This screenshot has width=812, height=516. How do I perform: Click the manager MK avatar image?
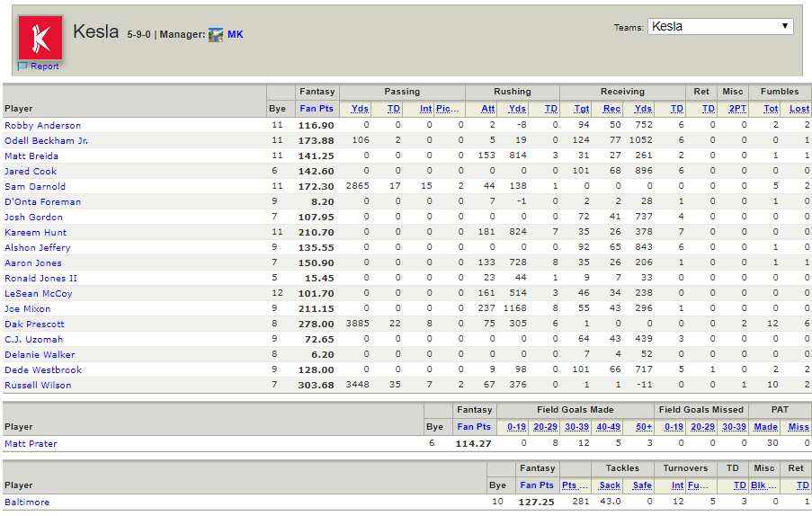click(x=216, y=35)
